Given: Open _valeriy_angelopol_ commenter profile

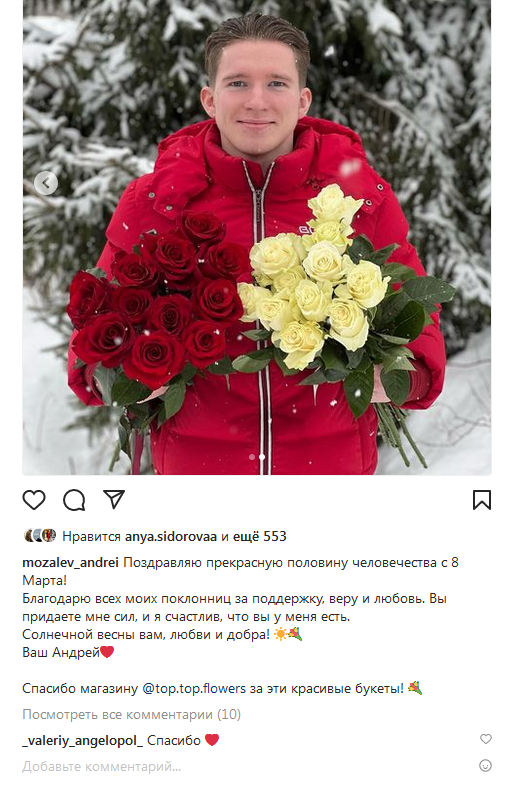Looking at the screenshot, I should pyautogui.click(x=83, y=740).
